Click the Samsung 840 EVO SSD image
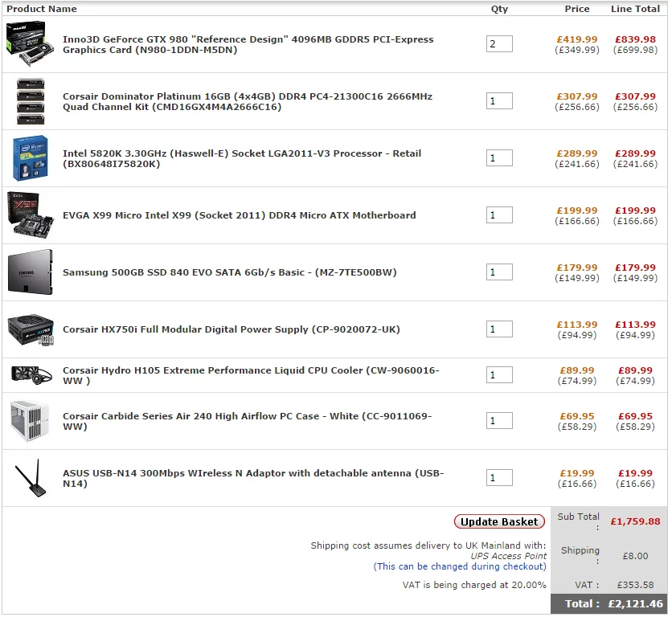Viewport: 672px width, 617px height. pyautogui.click(x=31, y=272)
